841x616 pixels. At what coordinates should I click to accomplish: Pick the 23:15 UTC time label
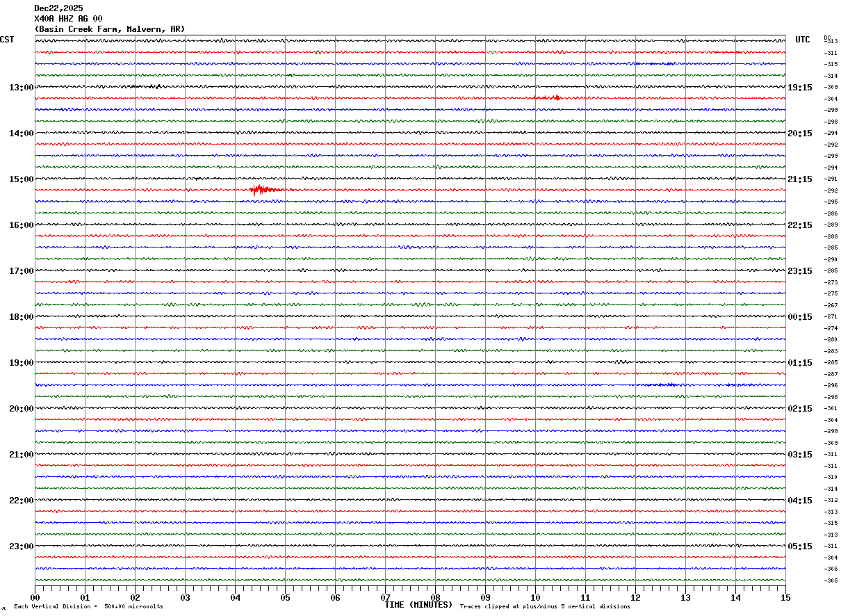(x=799, y=271)
